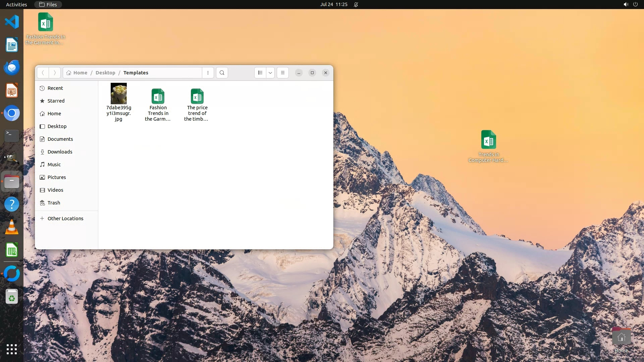Toggle list view in Files toolbar
The image size is (644, 362).
pos(260,73)
